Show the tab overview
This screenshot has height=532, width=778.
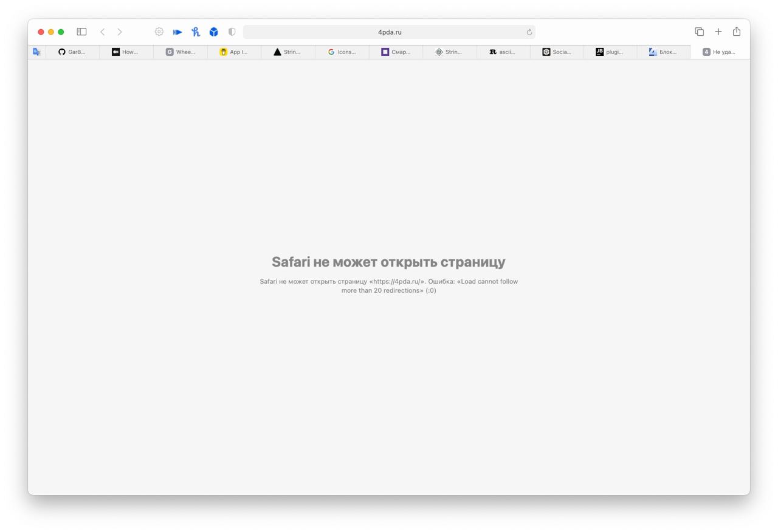tap(700, 32)
